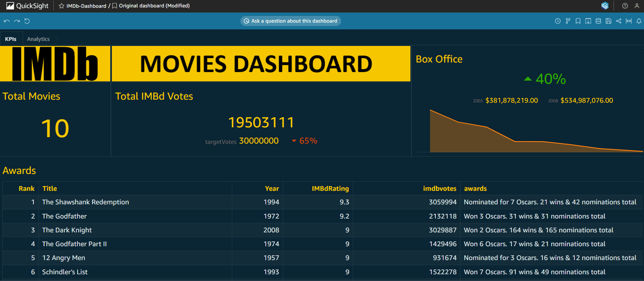
Task: Click the reset circular arrow icon
Action: coord(27,21)
